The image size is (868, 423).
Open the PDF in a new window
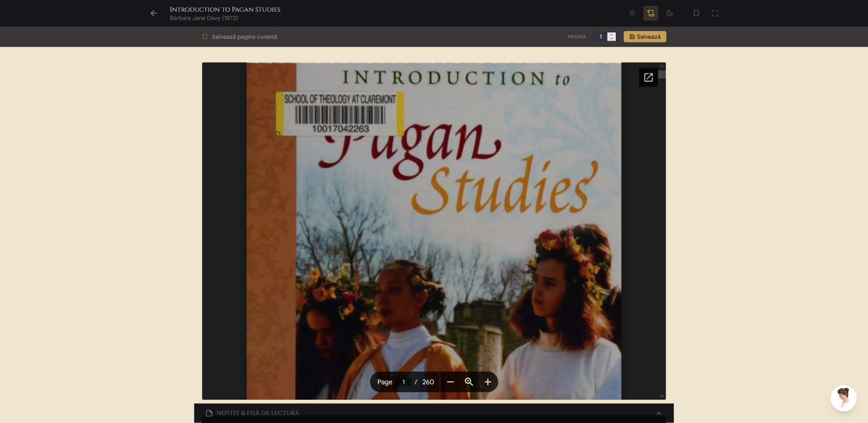[648, 78]
